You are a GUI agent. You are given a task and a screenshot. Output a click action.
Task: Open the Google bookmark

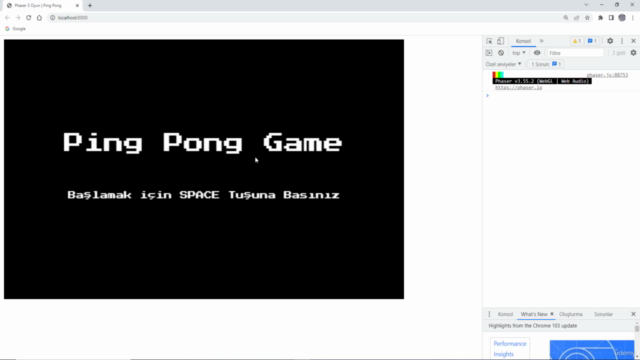[15, 29]
